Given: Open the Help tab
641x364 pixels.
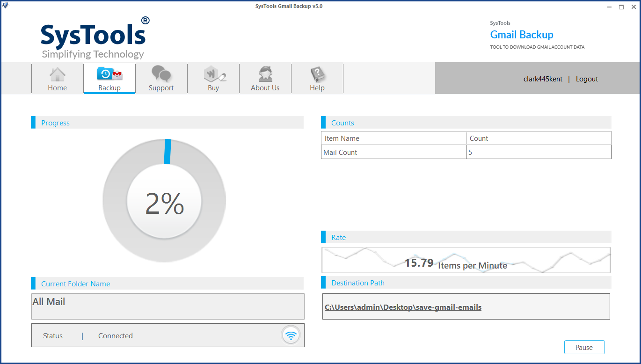Looking at the screenshot, I should [x=317, y=79].
